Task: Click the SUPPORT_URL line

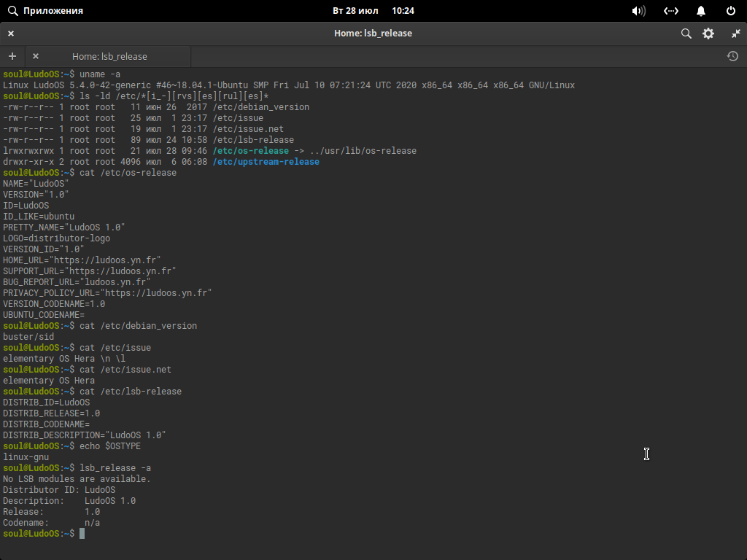Action: (x=90, y=271)
